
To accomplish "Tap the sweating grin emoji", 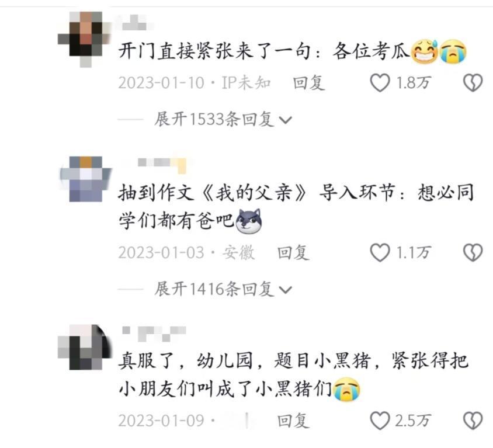I will pos(425,51).
